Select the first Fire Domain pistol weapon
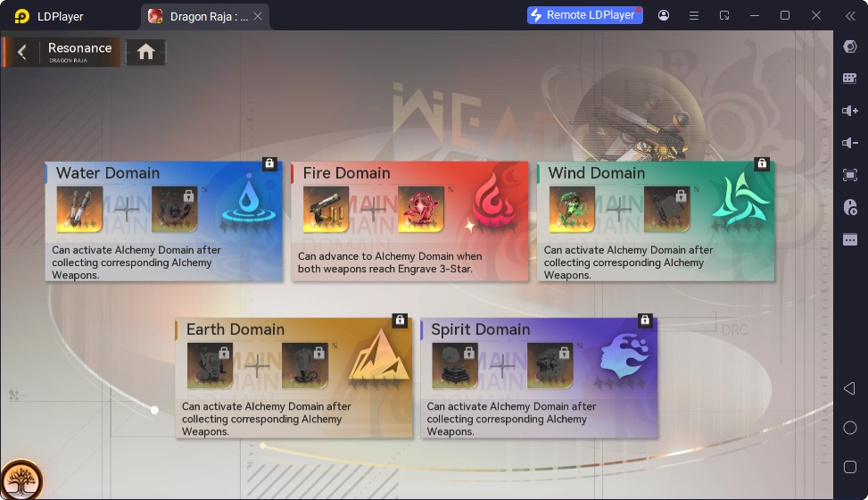The height and width of the screenshot is (500, 868). 326,210
